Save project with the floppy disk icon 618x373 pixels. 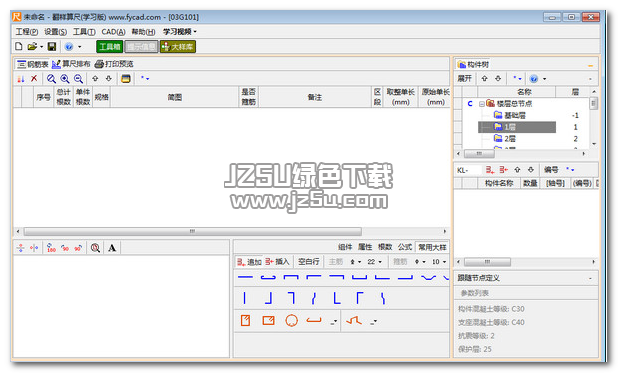52,47
